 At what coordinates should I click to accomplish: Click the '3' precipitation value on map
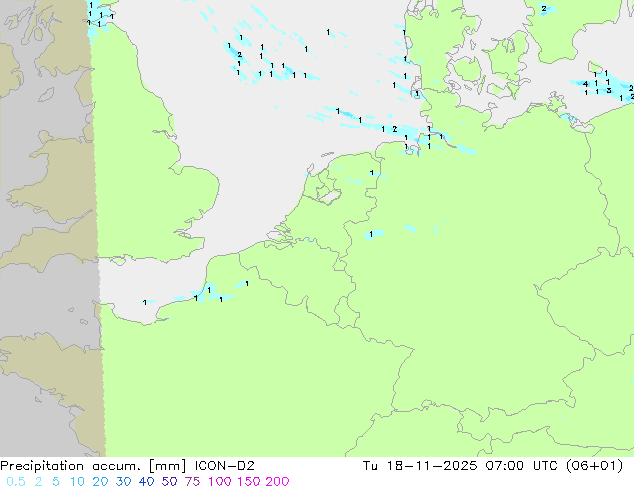[609, 91]
